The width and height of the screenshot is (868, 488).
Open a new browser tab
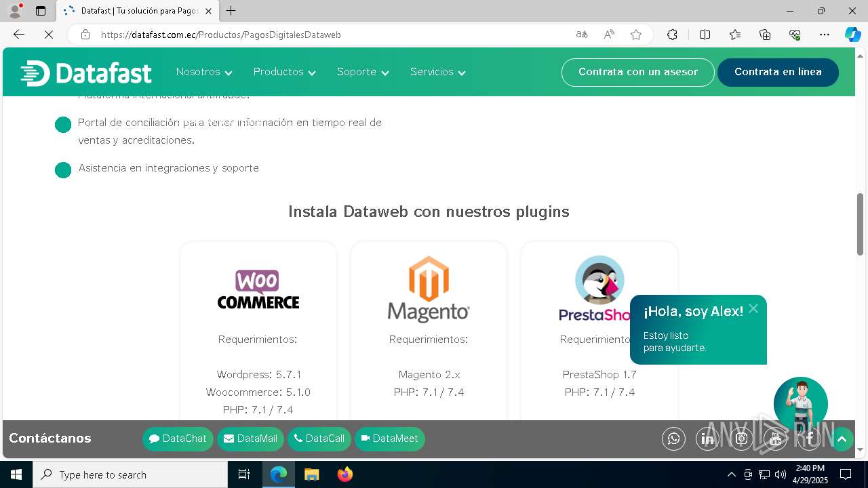point(231,11)
